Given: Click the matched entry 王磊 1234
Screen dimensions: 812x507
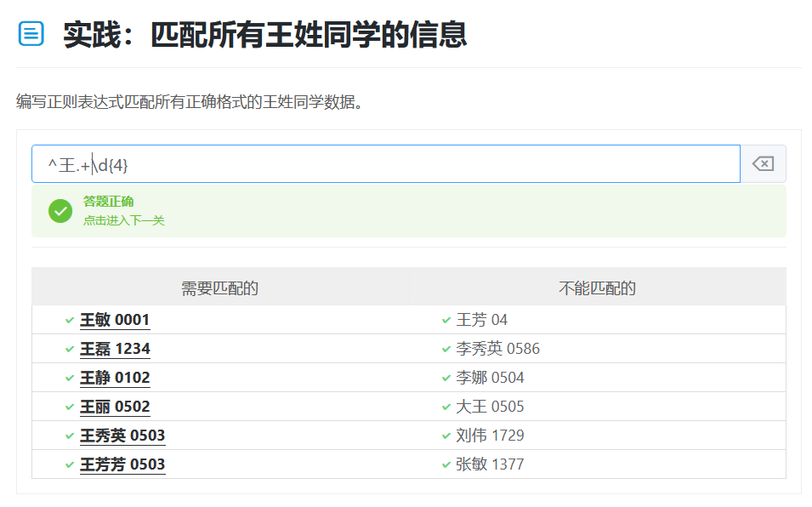Looking at the screenshot, I should coord(115,349).
